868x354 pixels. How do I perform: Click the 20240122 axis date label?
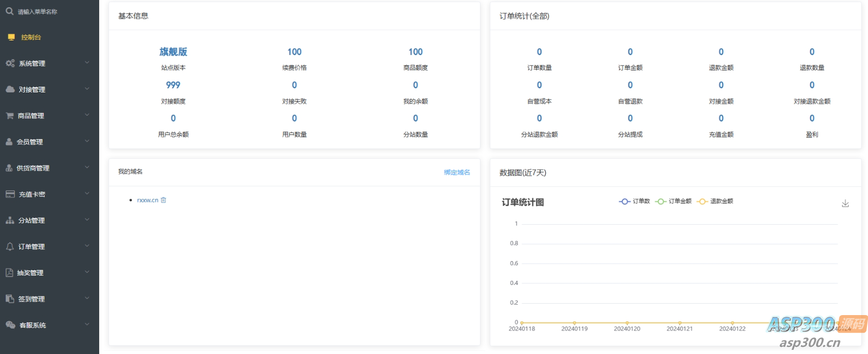pos(732,329)
